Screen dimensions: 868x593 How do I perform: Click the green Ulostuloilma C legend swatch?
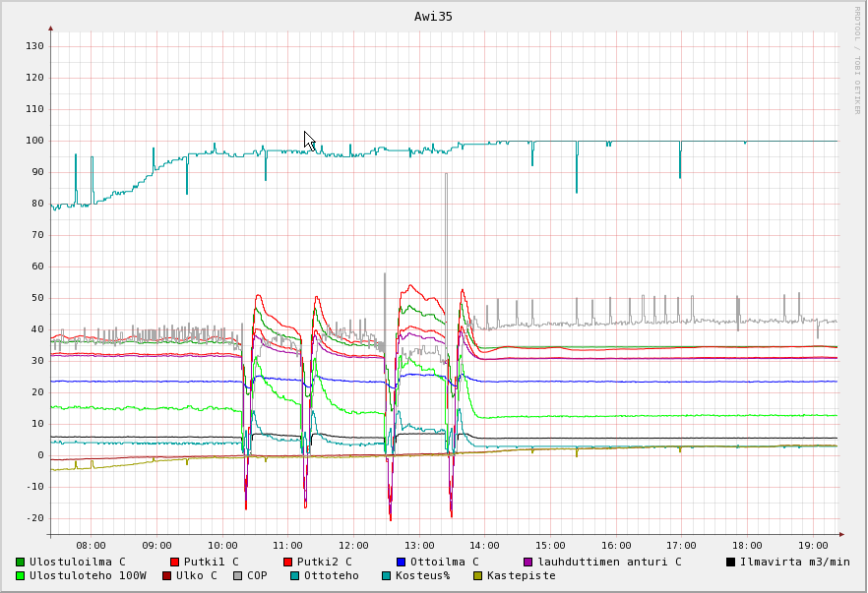[21, 562]
